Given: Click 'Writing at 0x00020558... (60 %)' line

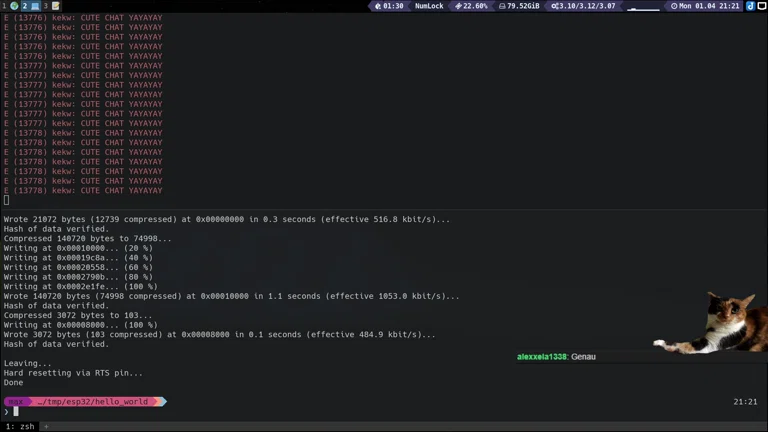Looking at the screenshot, I should tap(78, 267).
